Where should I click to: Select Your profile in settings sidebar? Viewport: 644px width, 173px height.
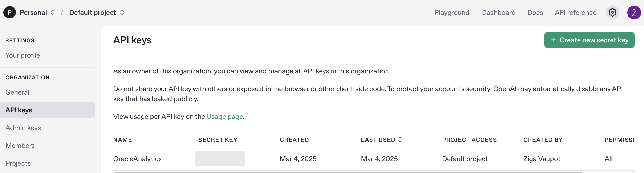click(23, 55)
